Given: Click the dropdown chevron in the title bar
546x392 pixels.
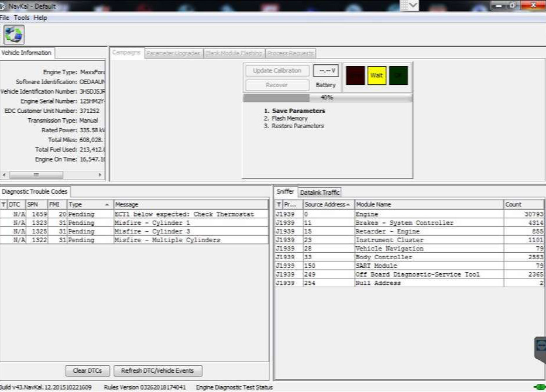Looking at the screenshot, I should (413, 5).
